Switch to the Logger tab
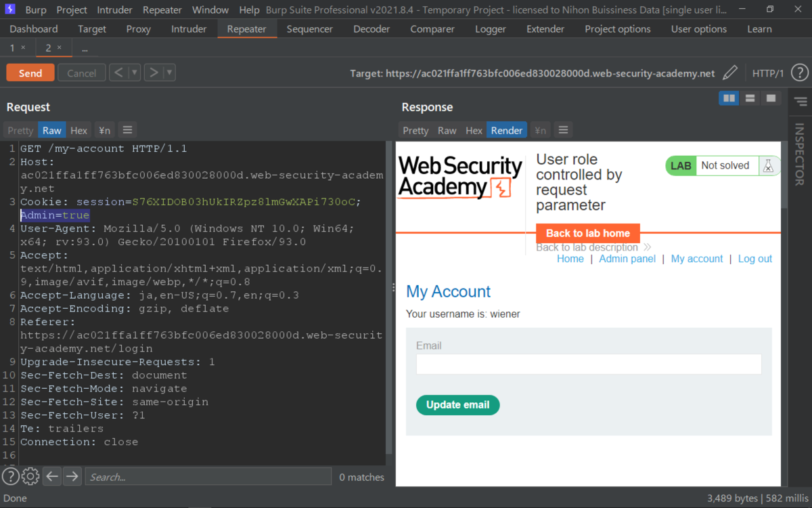The width and height of the screenshot is (812, 508). tap(491, 29)
